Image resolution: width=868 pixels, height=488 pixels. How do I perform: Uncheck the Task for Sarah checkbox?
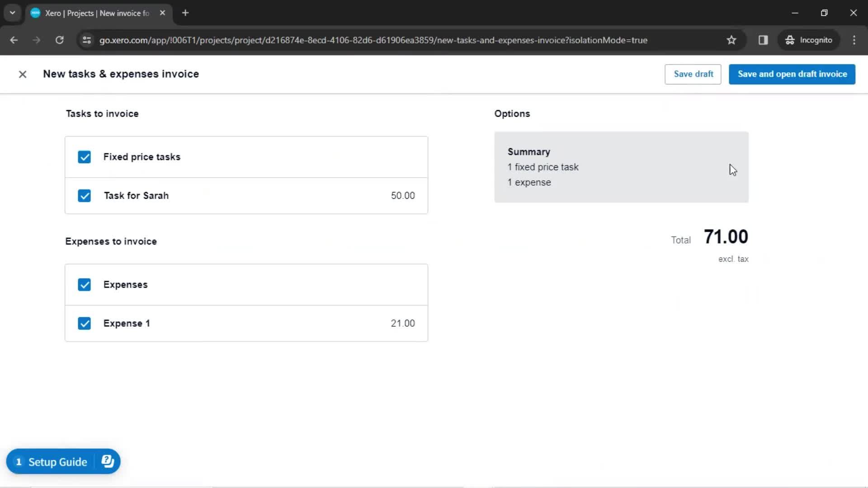click(84, 196)
